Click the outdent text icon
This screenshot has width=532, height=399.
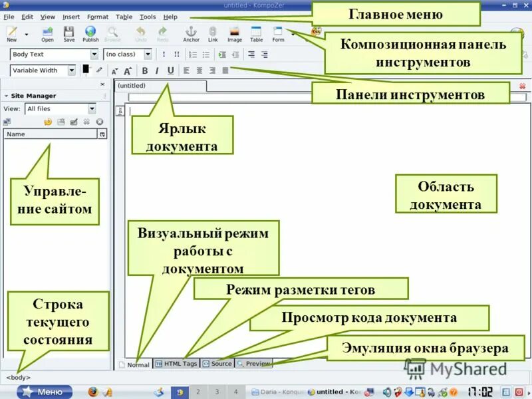point(235,55)
